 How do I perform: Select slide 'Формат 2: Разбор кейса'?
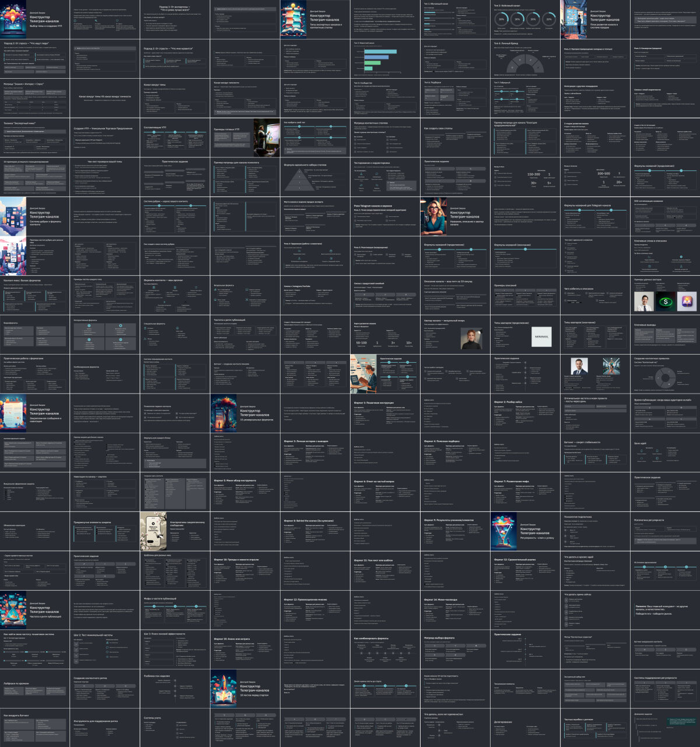click(x=525, y=413)
